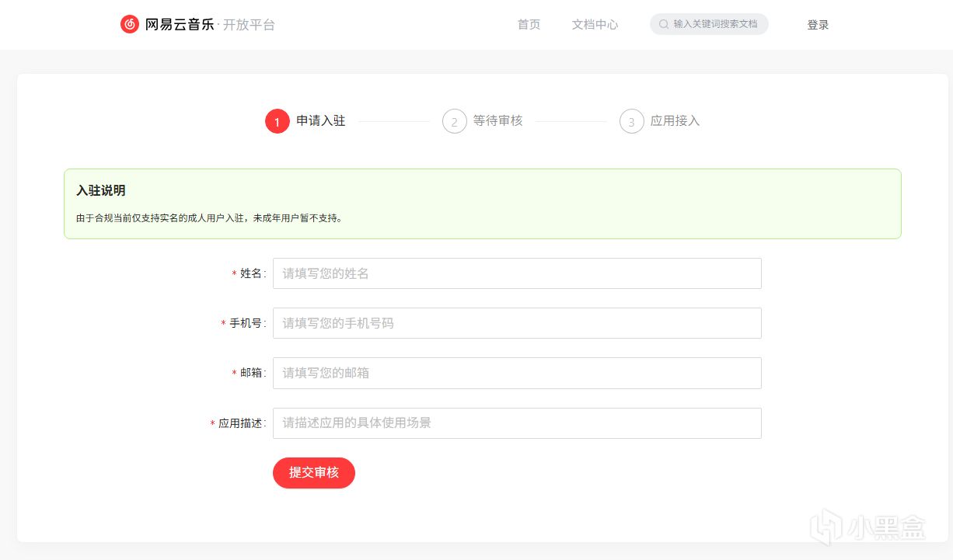The width and height of the screenshot is (953, 560).
Task: Select step 2 等待审核
Action: 483,121
